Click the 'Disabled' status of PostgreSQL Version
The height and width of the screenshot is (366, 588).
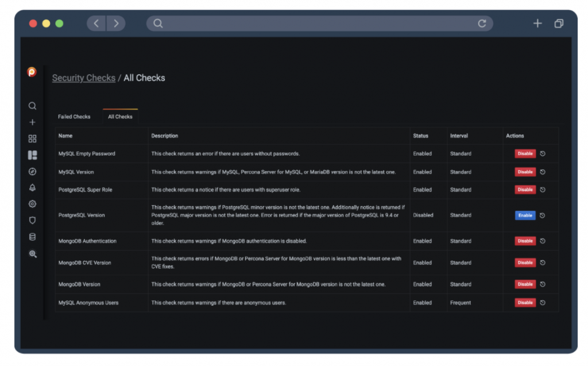coord(423,215)
